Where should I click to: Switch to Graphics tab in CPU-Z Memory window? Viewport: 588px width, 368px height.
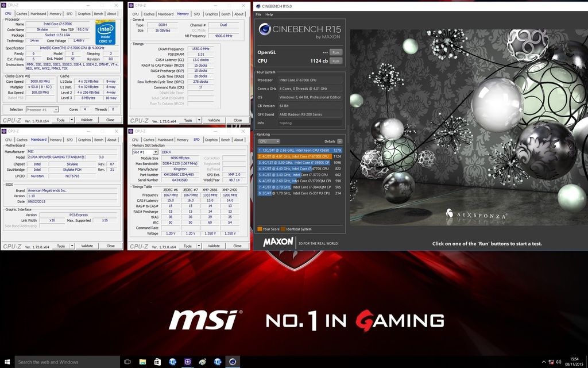click(211, 14)
